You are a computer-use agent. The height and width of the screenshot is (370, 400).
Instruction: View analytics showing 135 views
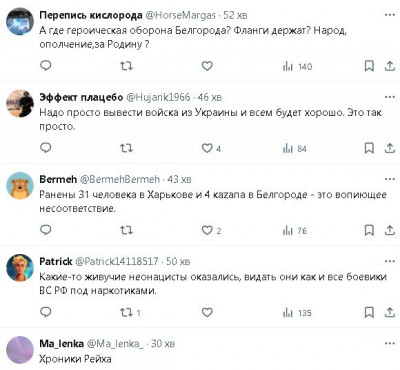297,313
